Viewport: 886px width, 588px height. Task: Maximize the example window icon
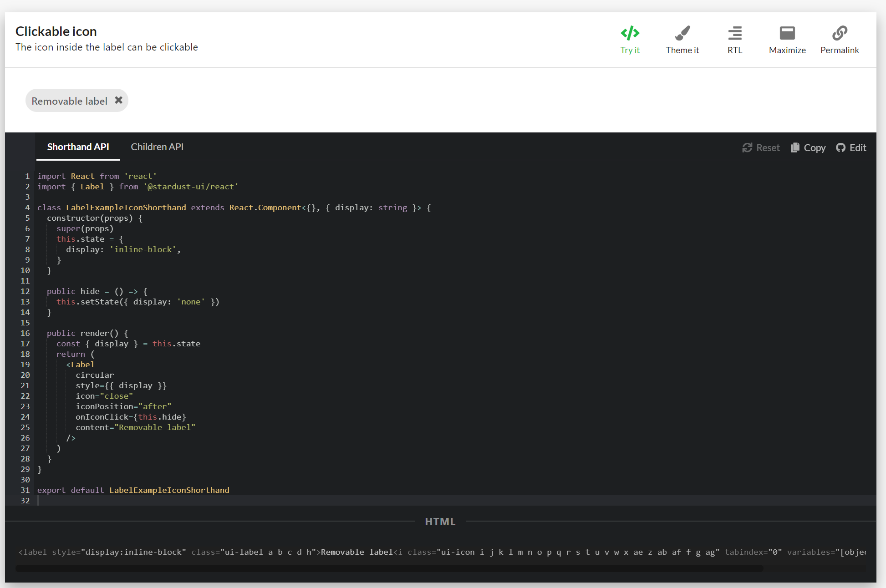coord(787,33)
